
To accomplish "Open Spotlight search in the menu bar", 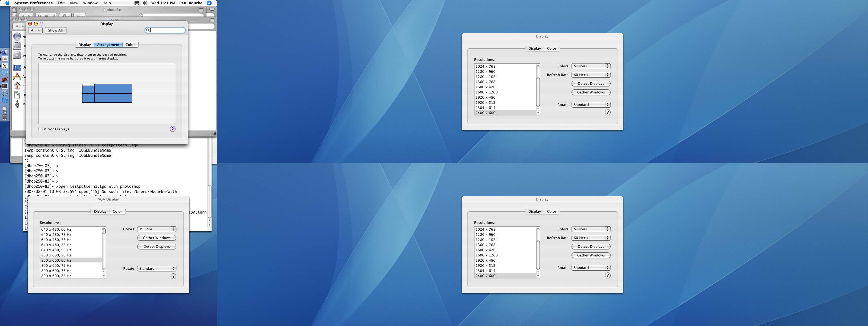I will [x=209, y=3].
